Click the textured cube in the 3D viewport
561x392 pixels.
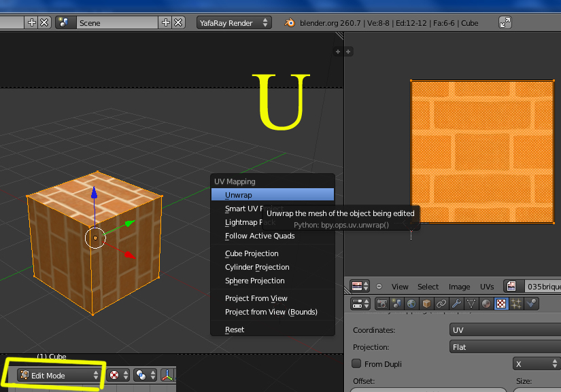click(95, 243)
